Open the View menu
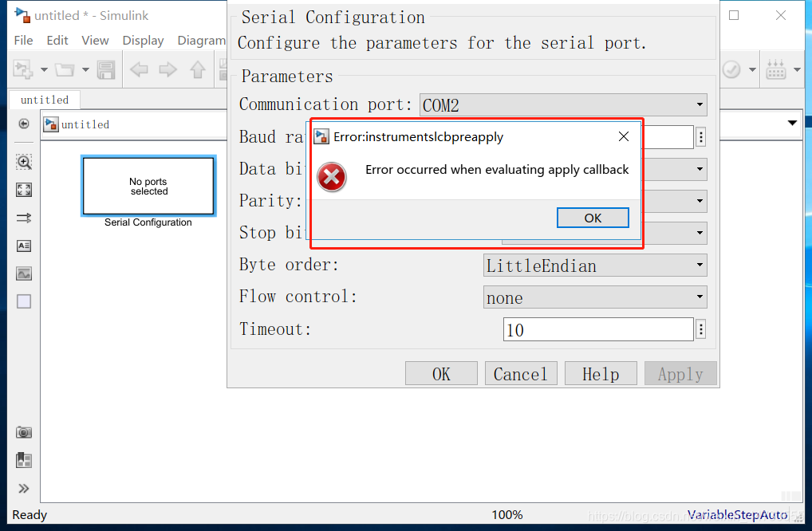 pyautogui.click(x=95, y=41)
